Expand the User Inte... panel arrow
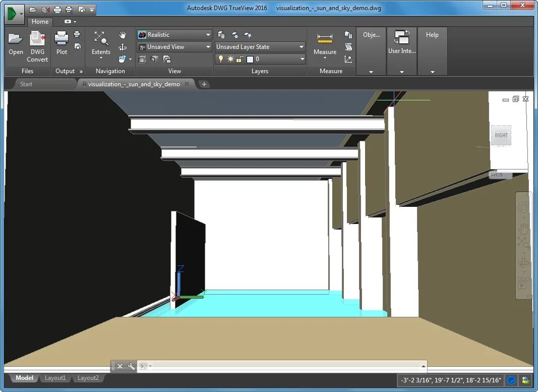538x392 pixels. [x=402, y=72]
